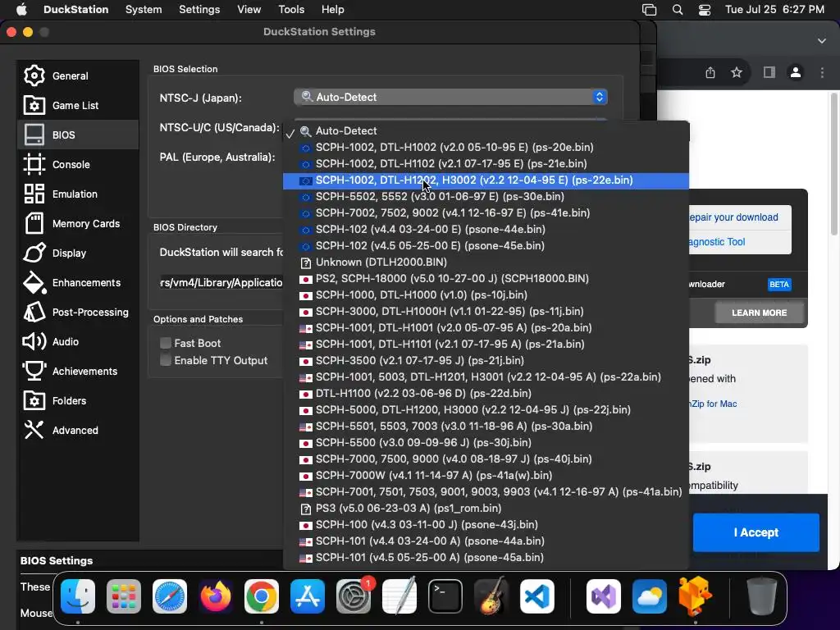Follow the repair your download link

pyautogui.click(x=734, y=217)
